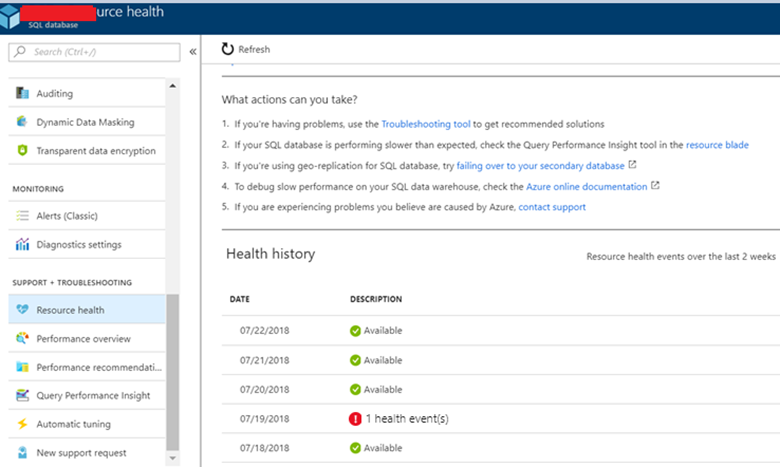Click green check icon for 07/21/2018
780x467 pixels.
(355, 360)
